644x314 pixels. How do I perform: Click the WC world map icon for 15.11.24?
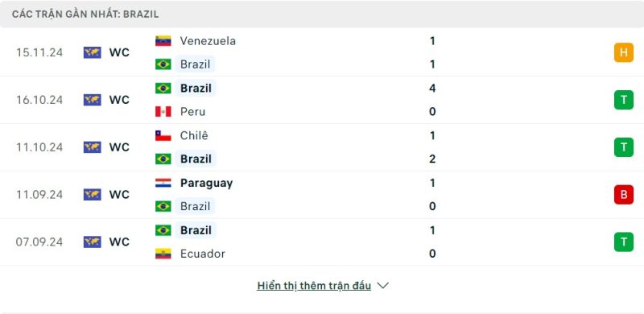pyautogui.click(x=93, y=52)
